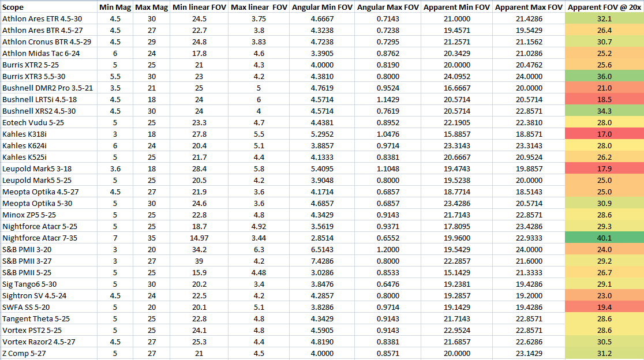Click the "Leupold Mark5 3-18" cell
The height and width of the screenshot is (360, 644).
pyautogui.click(x=48, y=168)
